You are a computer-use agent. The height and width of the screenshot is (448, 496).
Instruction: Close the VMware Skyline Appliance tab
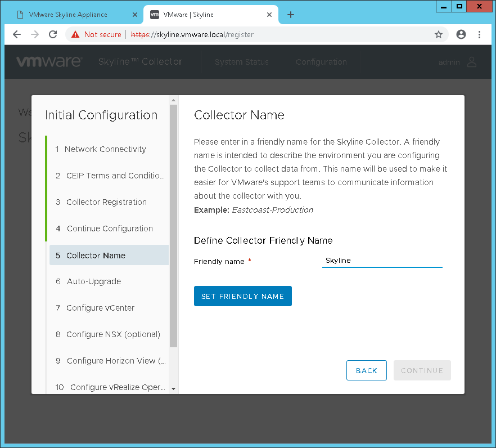135,15
